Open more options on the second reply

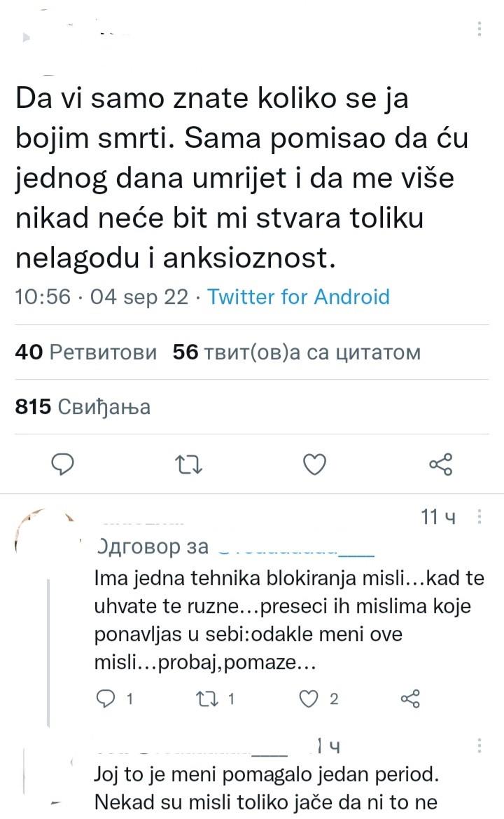click(479, 746)
